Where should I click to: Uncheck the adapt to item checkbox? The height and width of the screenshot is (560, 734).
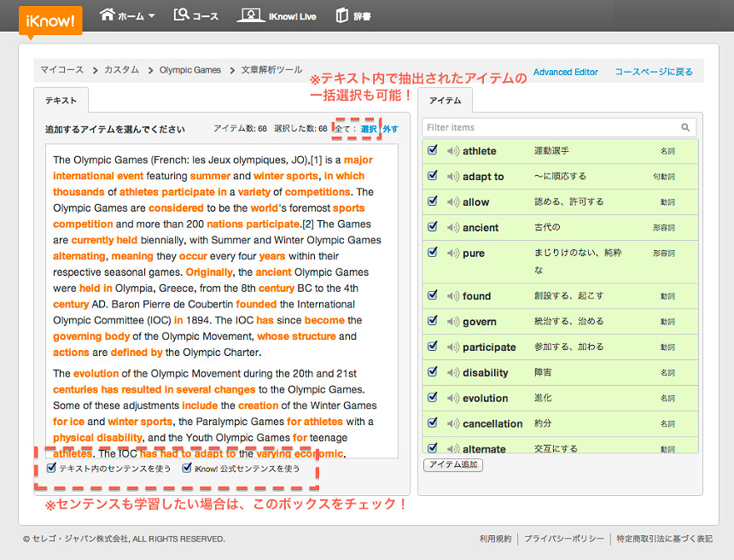click(433, 176)
